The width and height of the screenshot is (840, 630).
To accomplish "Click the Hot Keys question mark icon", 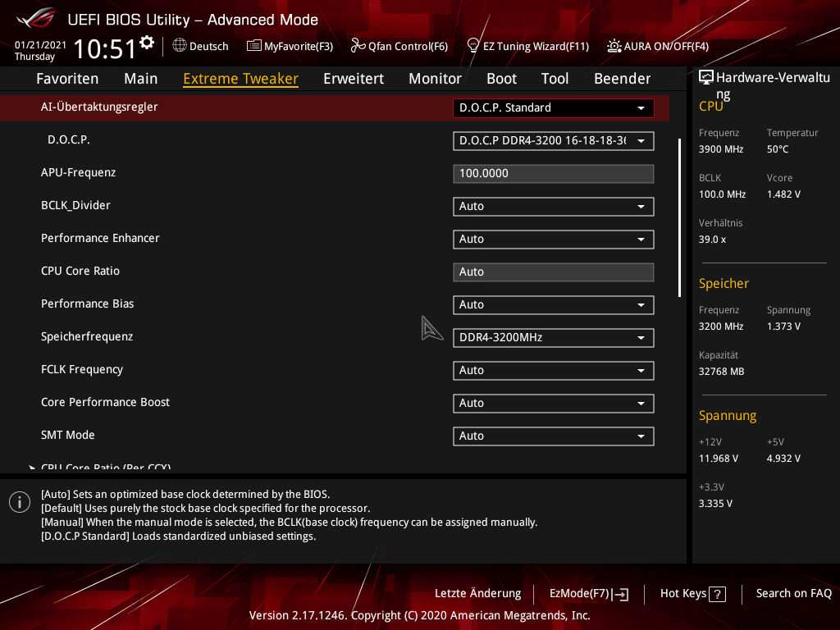I will coord(717,594).
